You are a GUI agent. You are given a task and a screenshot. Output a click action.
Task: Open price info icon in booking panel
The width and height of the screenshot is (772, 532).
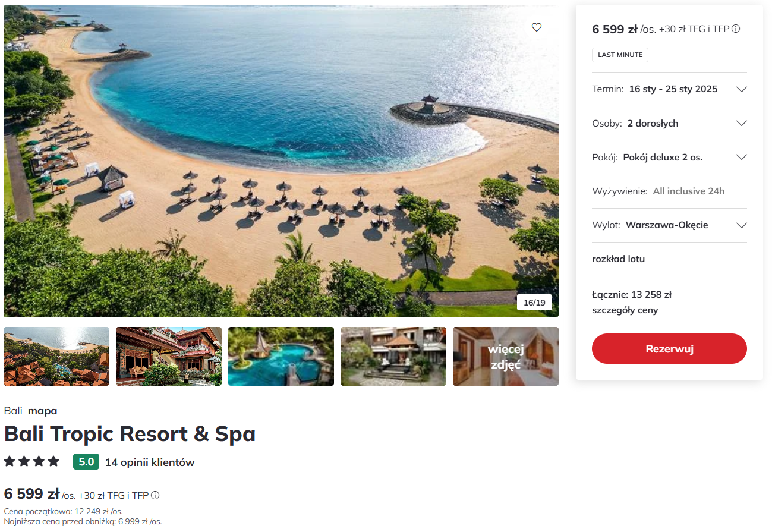[736, 29]
